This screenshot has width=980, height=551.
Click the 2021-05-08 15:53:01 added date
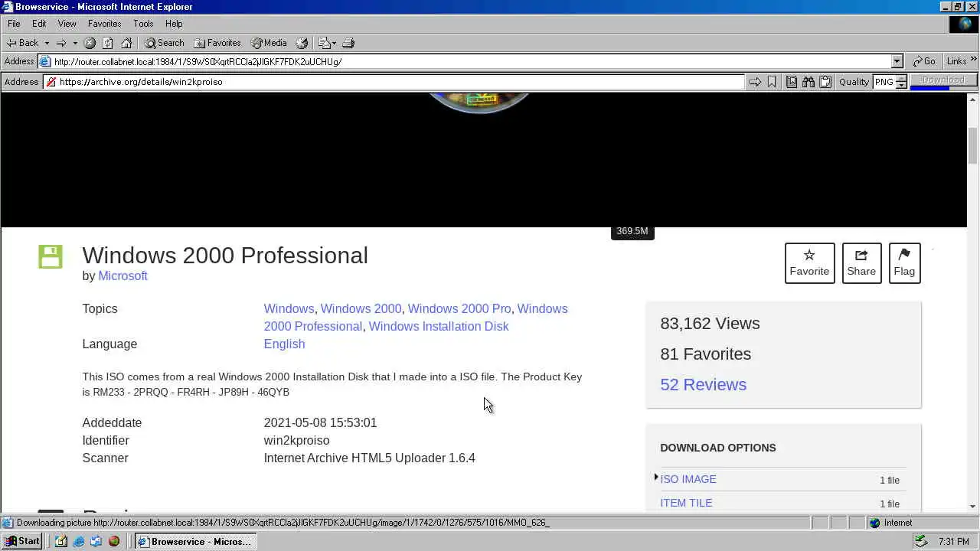pyautogui.click(x=320, y=422)
